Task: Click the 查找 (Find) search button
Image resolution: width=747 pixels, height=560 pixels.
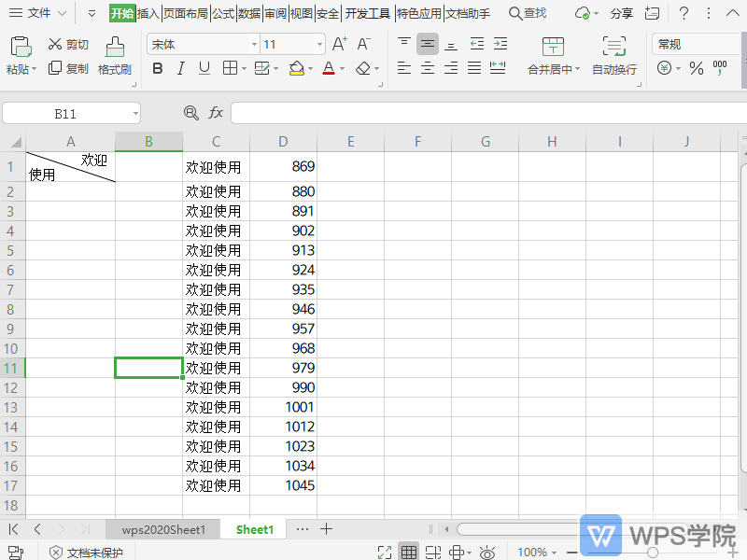Action: click(528, 13)
